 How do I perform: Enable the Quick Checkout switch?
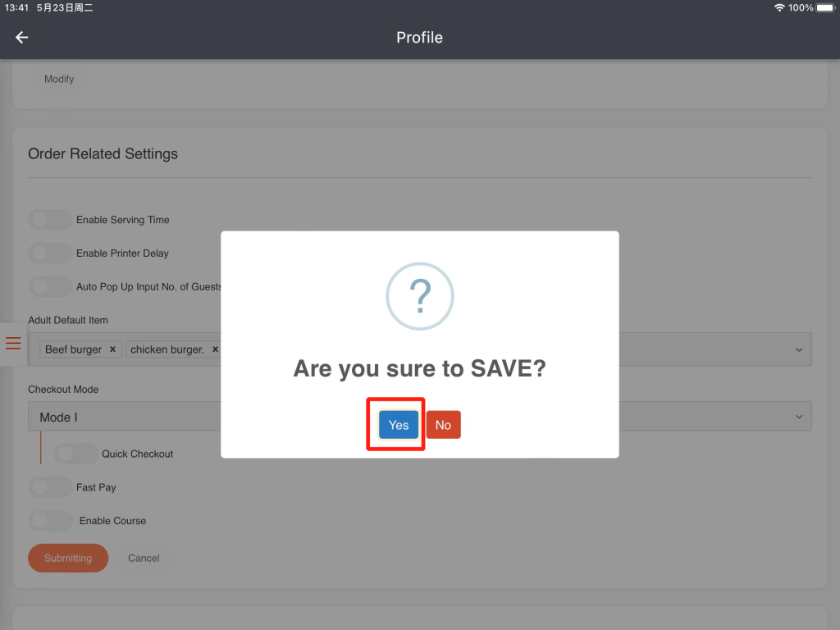76,454
